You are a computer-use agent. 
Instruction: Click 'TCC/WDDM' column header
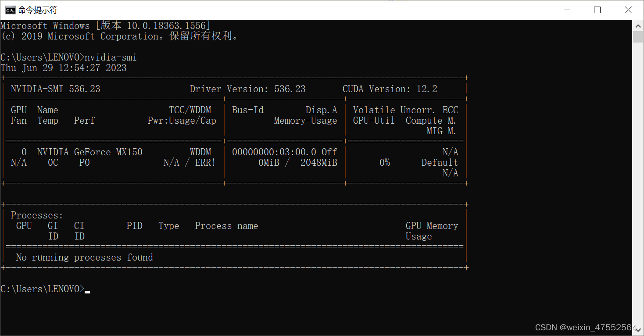(190, 110)
